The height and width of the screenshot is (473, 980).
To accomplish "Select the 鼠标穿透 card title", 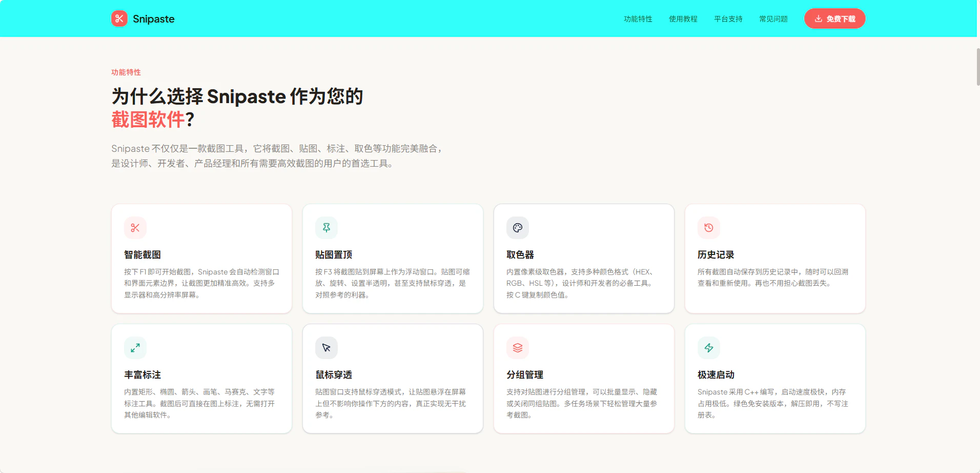I will pyautogui.click(x=334, y=375).
